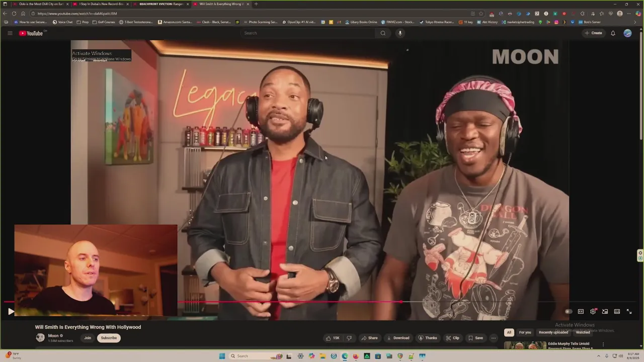
Task: Open more actions ellipsis under video
Action: tap(494, 338)
